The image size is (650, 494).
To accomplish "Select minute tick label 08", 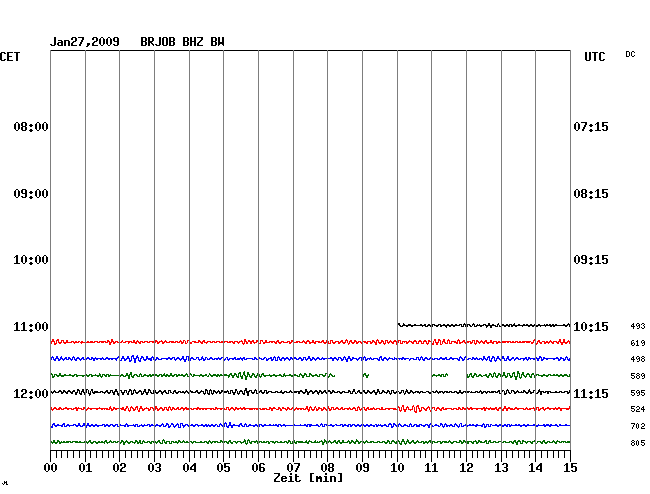I will point(327,468).
